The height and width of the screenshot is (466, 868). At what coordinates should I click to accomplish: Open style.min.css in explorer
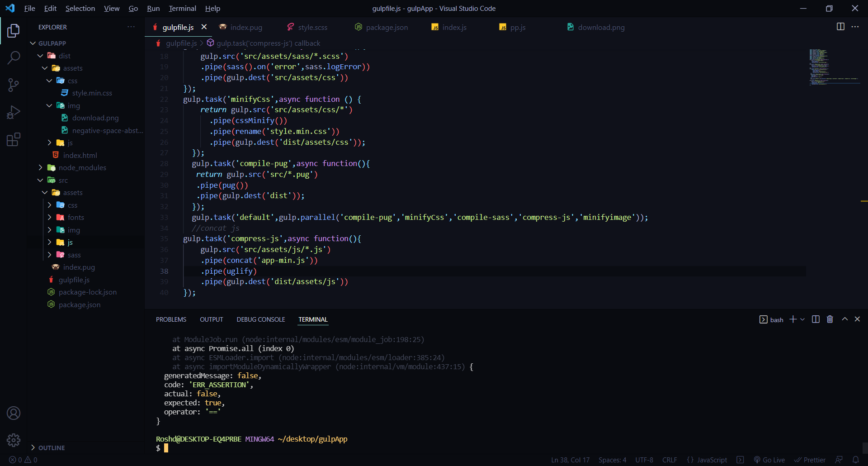click(92, 93)
